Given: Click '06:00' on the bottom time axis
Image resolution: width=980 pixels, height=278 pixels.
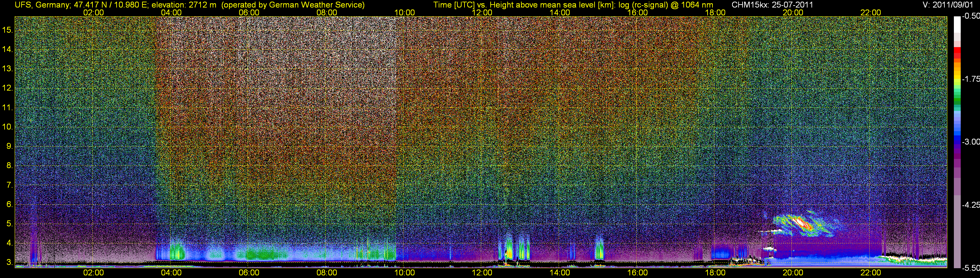Looking at the screenshot, I should (249, 273).
